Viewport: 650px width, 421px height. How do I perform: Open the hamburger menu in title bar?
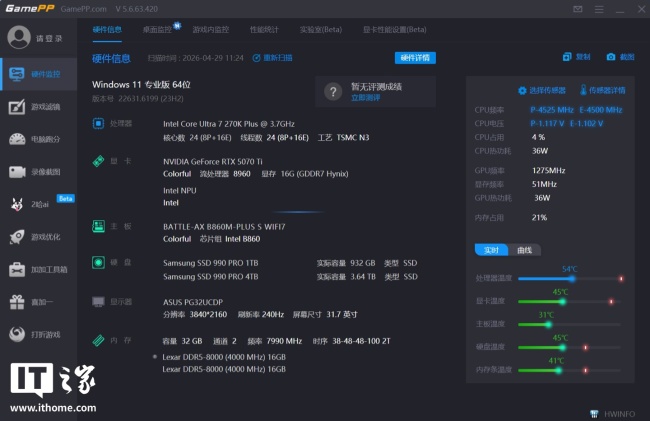point(599,9)
